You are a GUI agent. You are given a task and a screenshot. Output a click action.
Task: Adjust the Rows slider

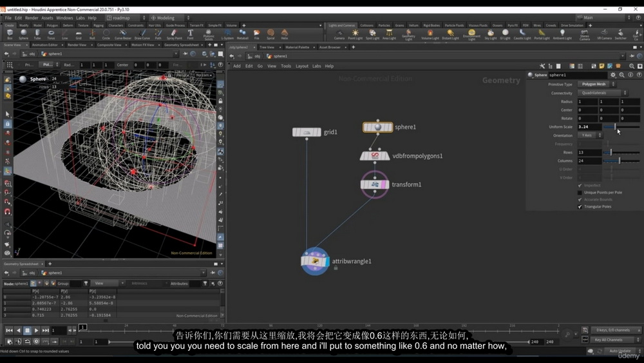(x=621, y=152)
